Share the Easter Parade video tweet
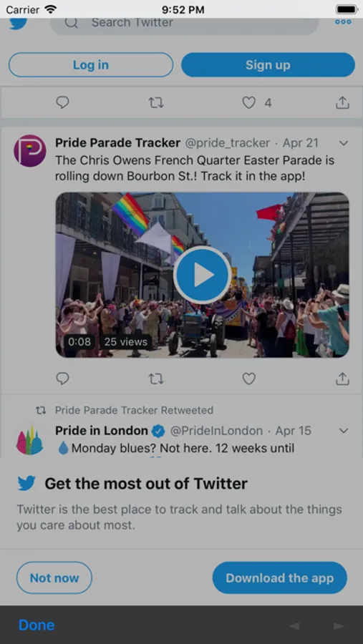Image resolution: width=363 pixels, height=644 pixels. click(342, 379)
